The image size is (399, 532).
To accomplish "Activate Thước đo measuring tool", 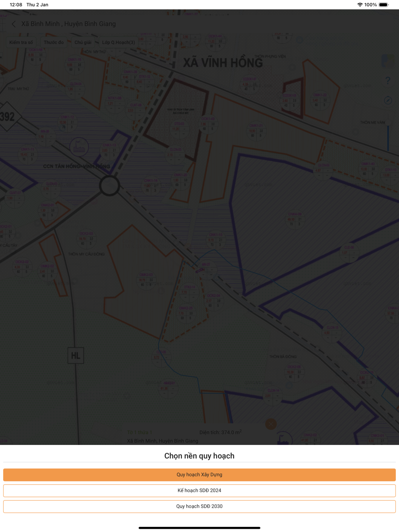I will 53,42.
